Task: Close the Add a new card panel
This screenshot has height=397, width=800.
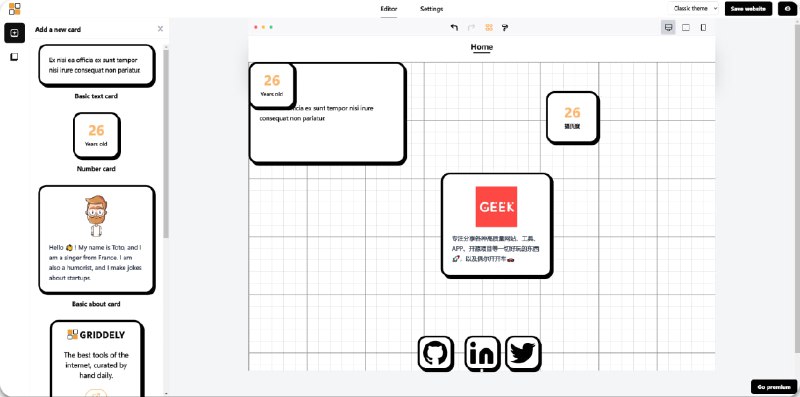Action: tap(160, 29)
